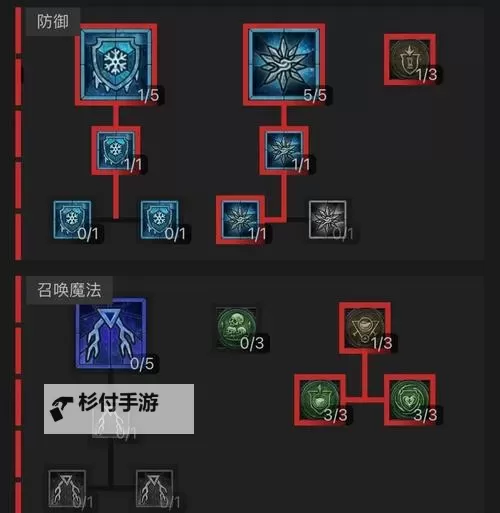Select the shield passive node showing 1/3
The width and height of the screenshot is (500, 513).
410,59
